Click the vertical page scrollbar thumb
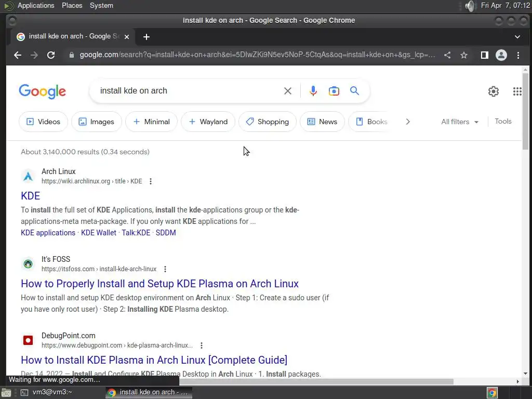 525,111
